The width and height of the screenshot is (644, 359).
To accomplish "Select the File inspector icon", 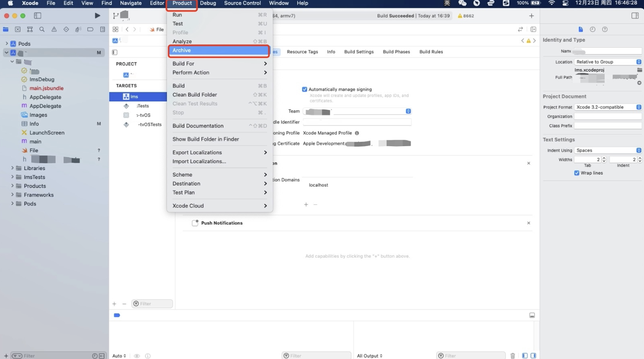I will 580,29.
